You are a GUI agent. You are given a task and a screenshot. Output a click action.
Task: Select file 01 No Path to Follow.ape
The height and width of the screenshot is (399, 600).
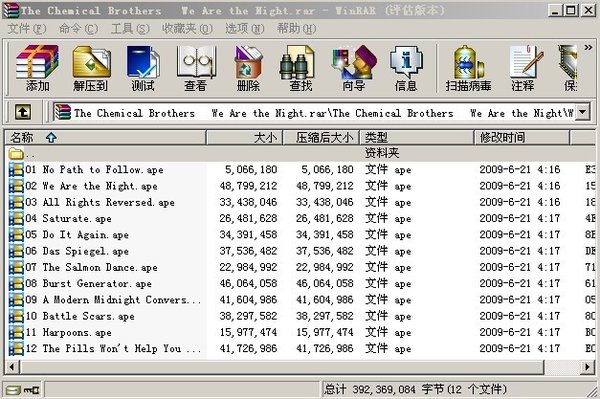tap(300, 169)
